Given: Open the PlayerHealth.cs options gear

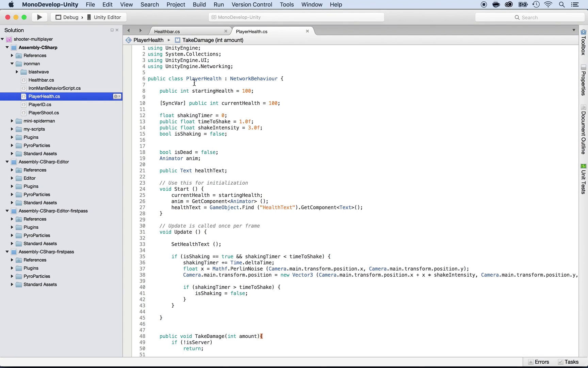Looking at the screenshot, I should [x=117, y=96].
